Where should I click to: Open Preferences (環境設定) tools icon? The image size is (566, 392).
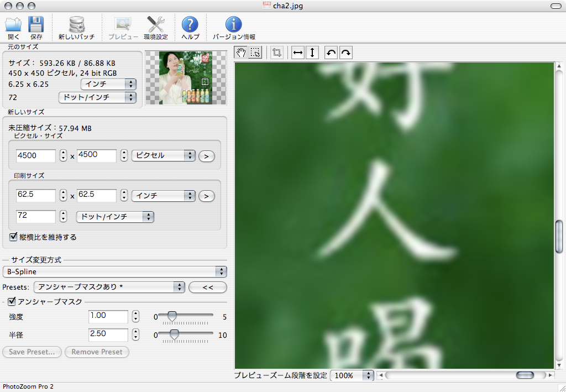pyautogui.click(x=156, y=24)
